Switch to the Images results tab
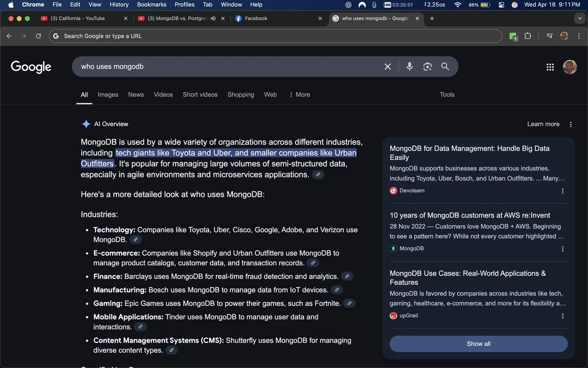Screen dimensions: 588x368 [x=108, y=95]
